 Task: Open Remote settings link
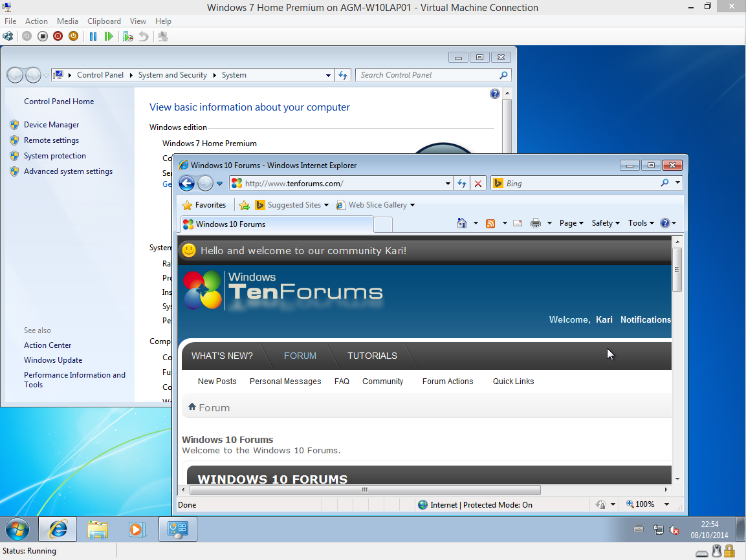click(51, 140)
